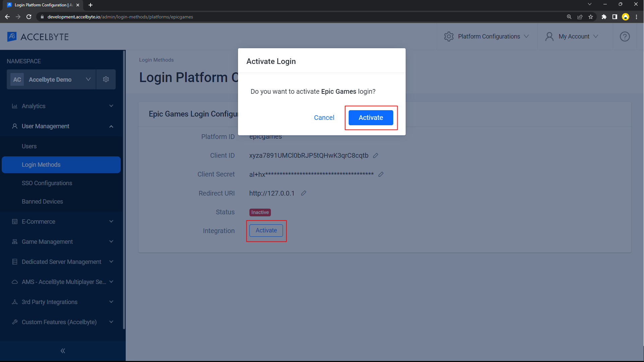
Task: Edit the Client ID pencil icon
Action: [375, 155]
